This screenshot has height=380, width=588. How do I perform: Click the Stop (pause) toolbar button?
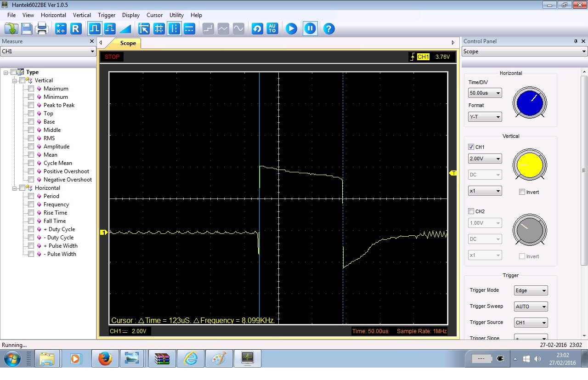pos(310,28)
